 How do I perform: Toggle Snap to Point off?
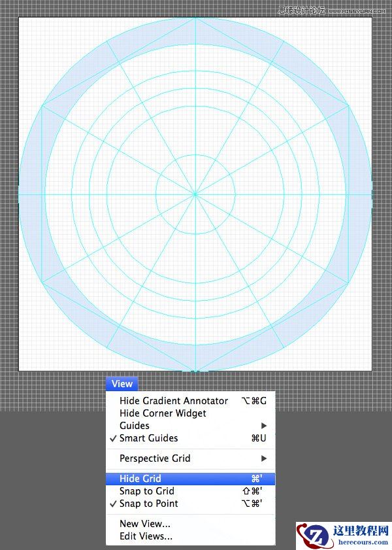click(x=191, y=504)
